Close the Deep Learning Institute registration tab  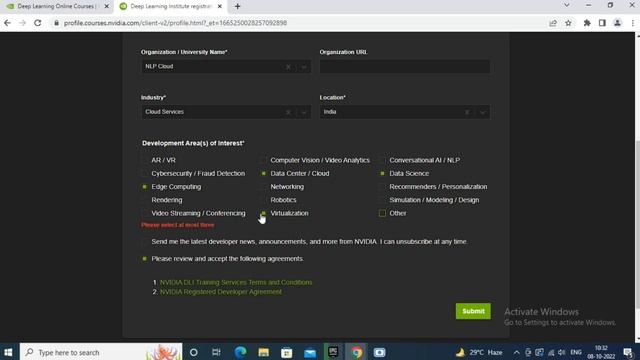pyautogui.click(x=220, y=6)
